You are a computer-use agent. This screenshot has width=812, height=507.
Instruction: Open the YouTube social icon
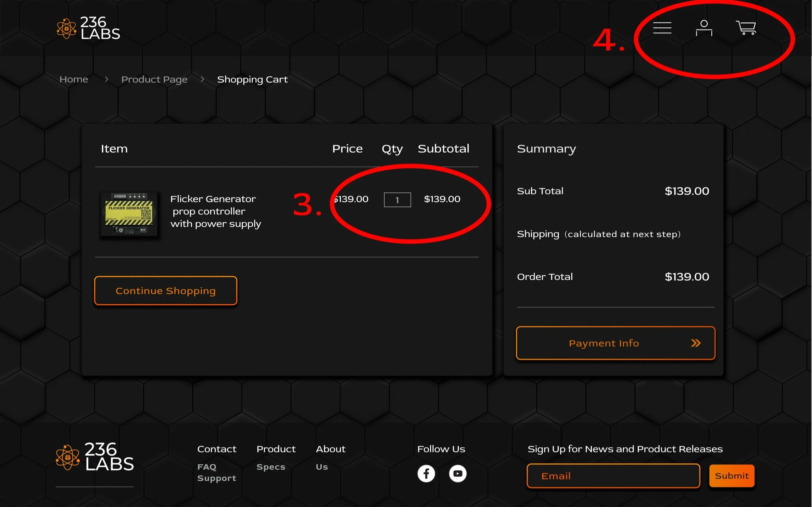(x=458, y=474)
